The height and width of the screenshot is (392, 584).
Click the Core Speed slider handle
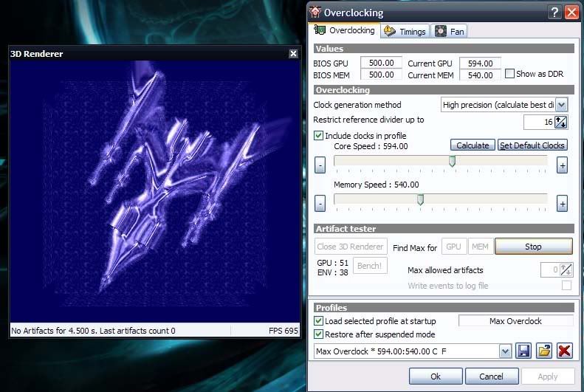(x=452, y=162)
